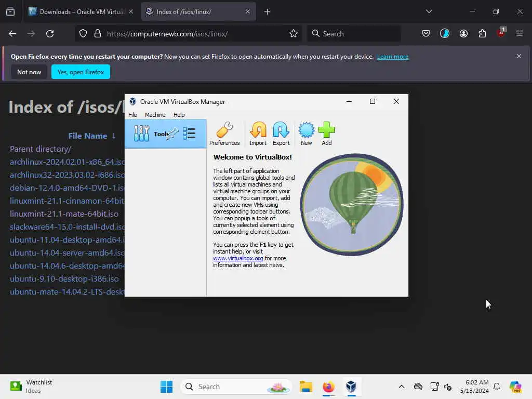Open the Watchlist Ideas widget
Screen dimensions: 532x399
pos(31,387)
